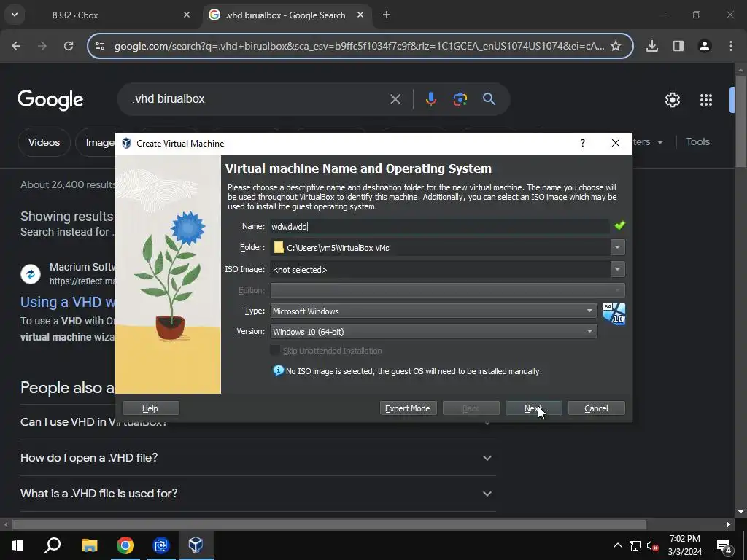Click 'About 26,400 results' text
Screen dimensions: 747x560
tap(68, 184)
